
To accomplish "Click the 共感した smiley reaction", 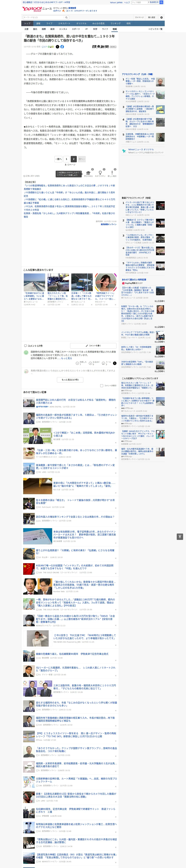I will click(x=77, y=363).
